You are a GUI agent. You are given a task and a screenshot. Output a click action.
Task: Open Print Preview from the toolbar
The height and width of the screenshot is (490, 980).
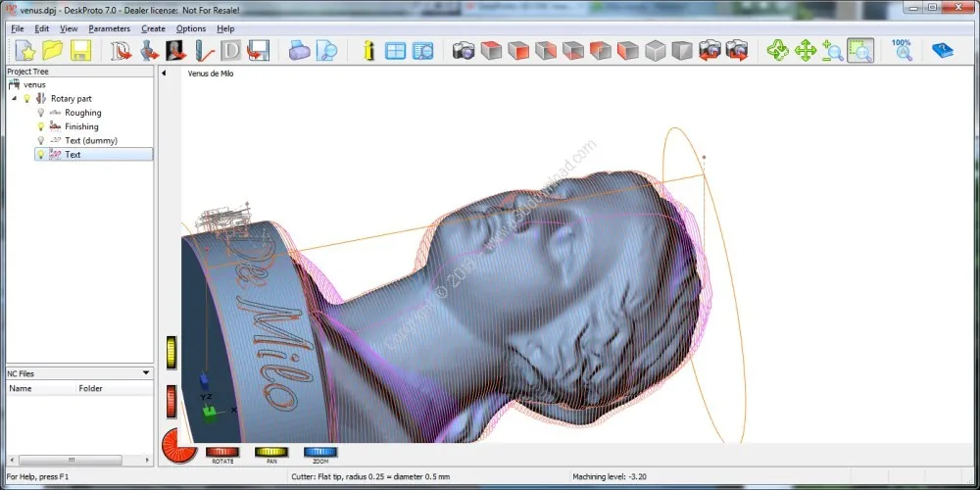pyautogui.click(x=326, y=51)
